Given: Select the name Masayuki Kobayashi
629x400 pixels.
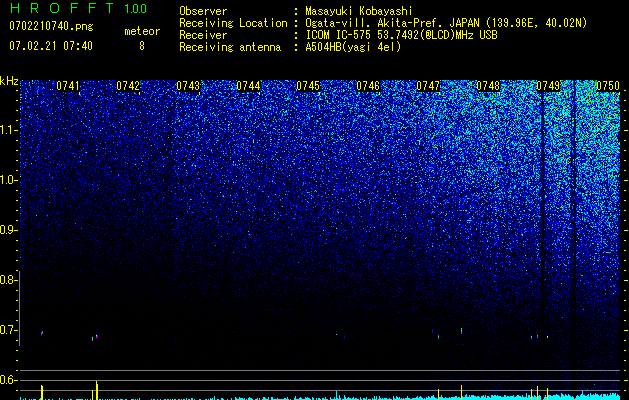Looking at the screenshot, I should (359, 11).
